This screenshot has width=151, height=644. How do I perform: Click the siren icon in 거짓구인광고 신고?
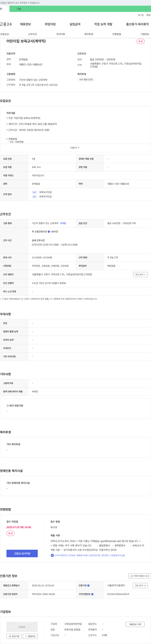131,576
